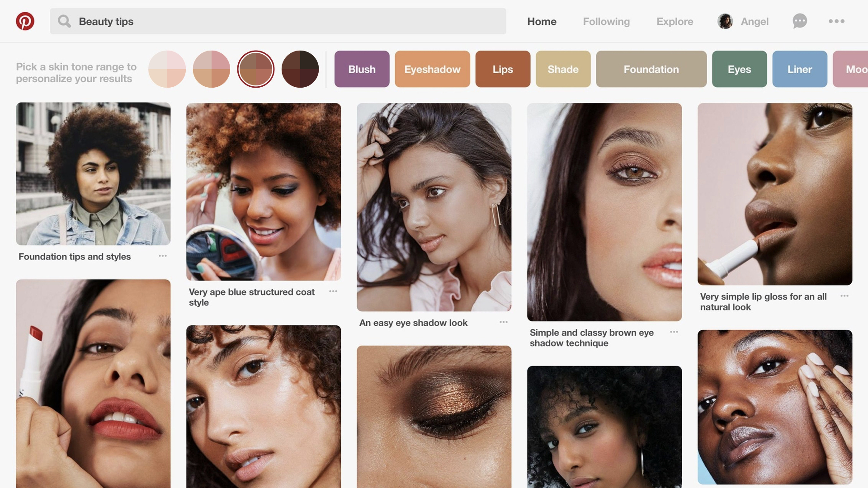This screenshot has height=488, width=868.
Task: Open the curly-haired woman with glowing skin pin
Action: point(264,407)
